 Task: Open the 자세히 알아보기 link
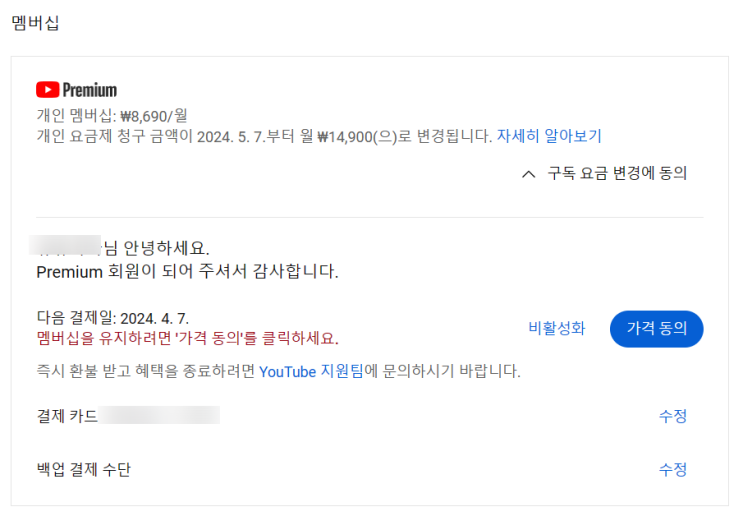pyautogui.click(x=549, y=136)
